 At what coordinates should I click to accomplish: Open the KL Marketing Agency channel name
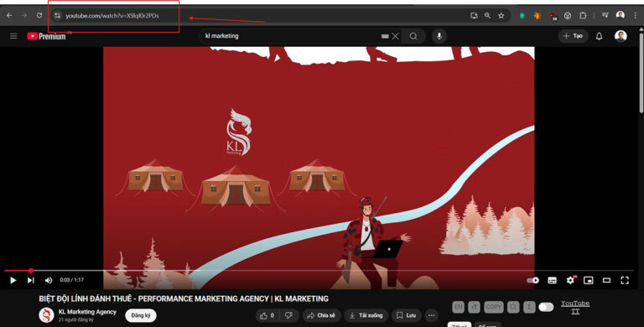pyautogui.click(x=87, y=312)
